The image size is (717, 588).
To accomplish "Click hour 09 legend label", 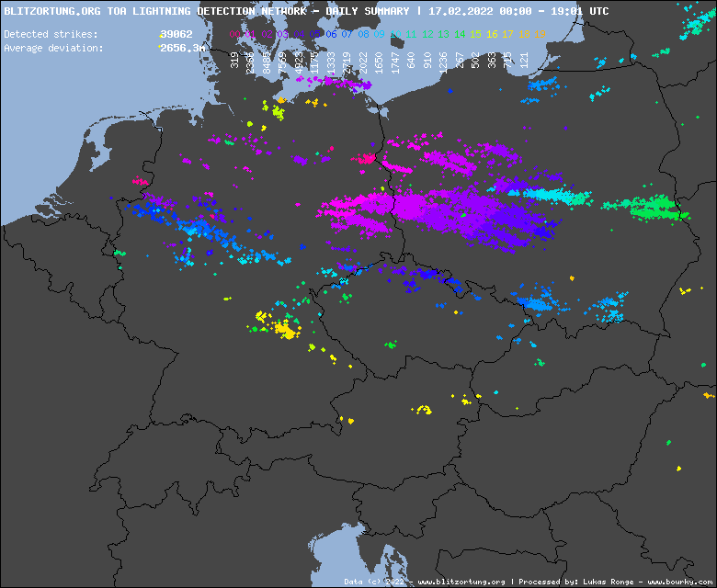I will pyautogui.click(x=379, y=34).
